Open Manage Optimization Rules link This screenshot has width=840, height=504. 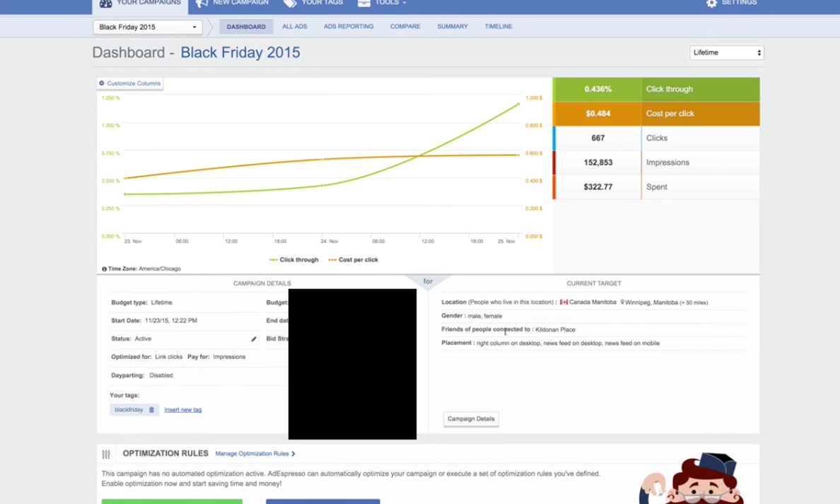[x=255, y=454]
